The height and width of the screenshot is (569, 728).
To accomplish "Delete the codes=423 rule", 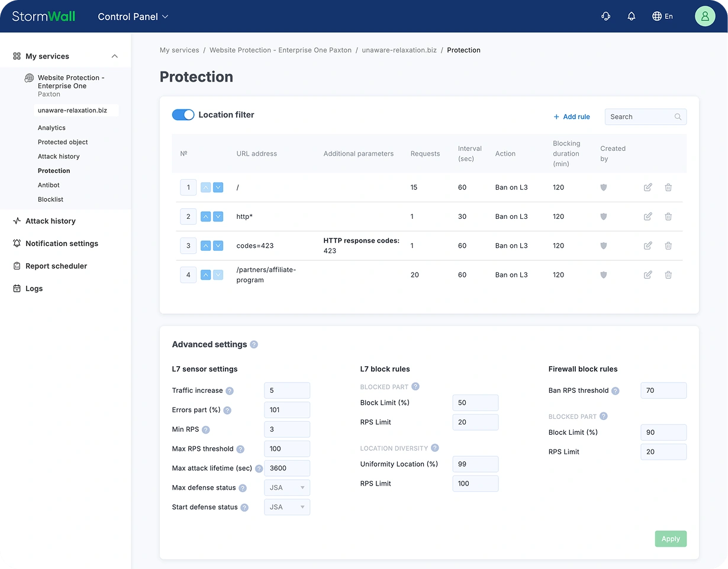I will click(668, 245).
